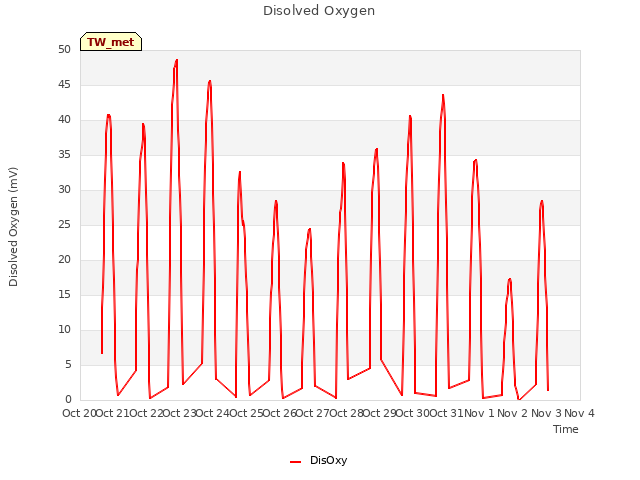Click the Nov 3 x-axis label
The image size is (640, 480).
click(x=546, y=413)
